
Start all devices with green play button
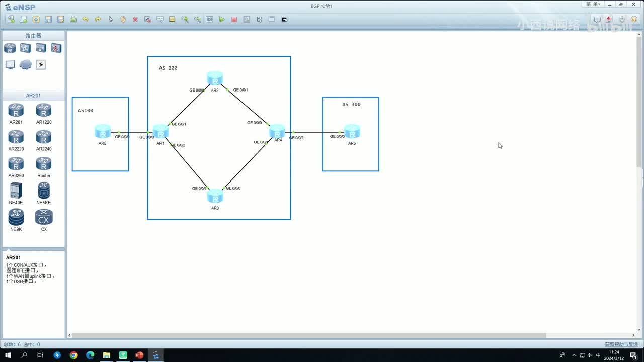[222, 19]
